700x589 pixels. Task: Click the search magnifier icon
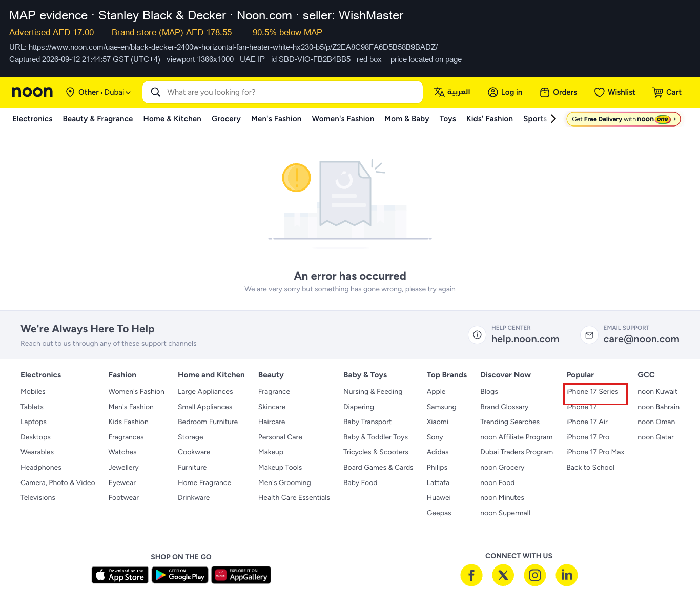pyautogui.click(x=156, y=92)
